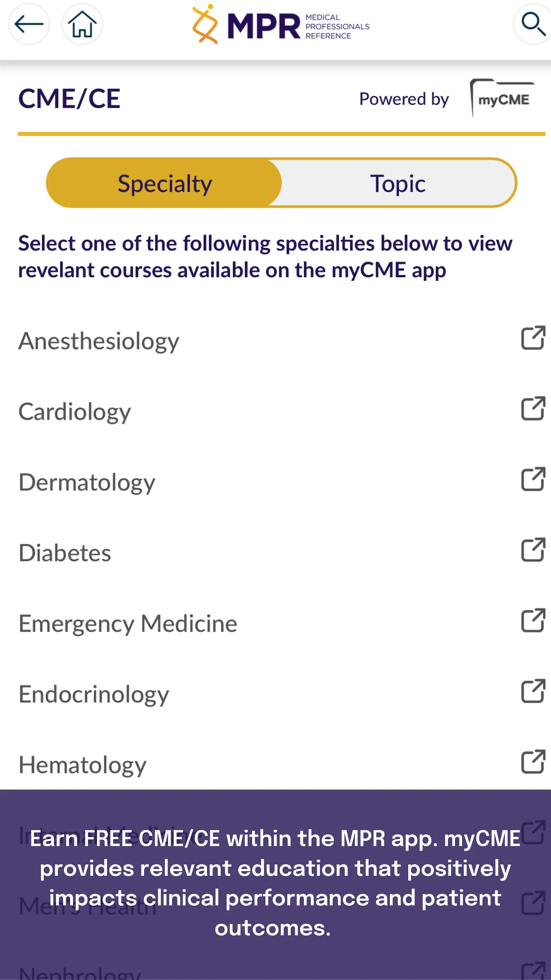Screen dimensions: 551x980
Task: Tap the back arrow icon
Action: [x=29, y=24]
